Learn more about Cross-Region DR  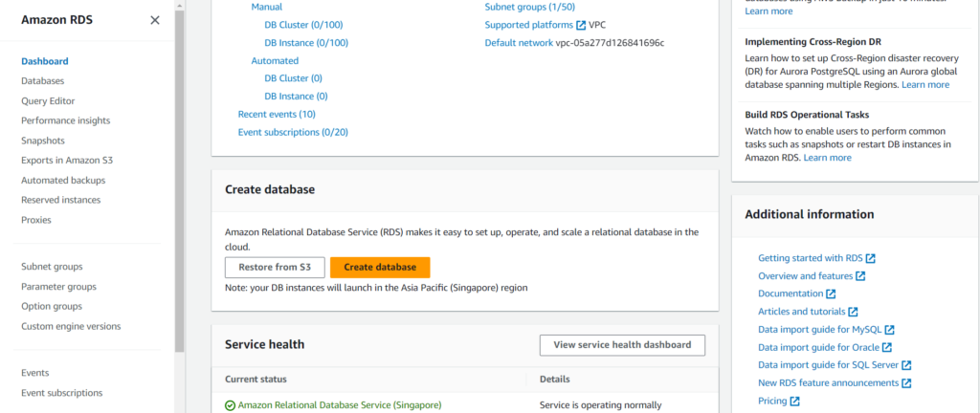[x=925, y=85]
